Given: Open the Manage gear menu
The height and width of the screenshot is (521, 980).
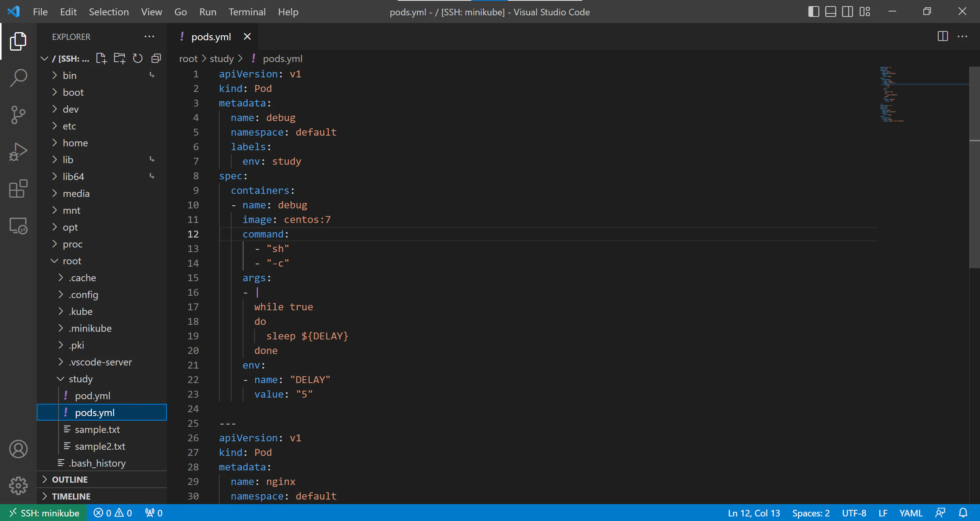Looking at the screenshot, I should 18,486.
